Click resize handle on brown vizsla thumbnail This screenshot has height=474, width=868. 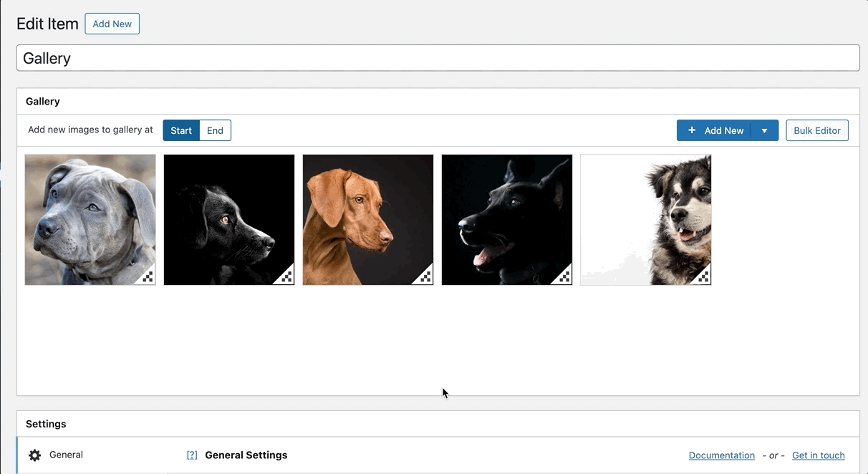point(425,277)
